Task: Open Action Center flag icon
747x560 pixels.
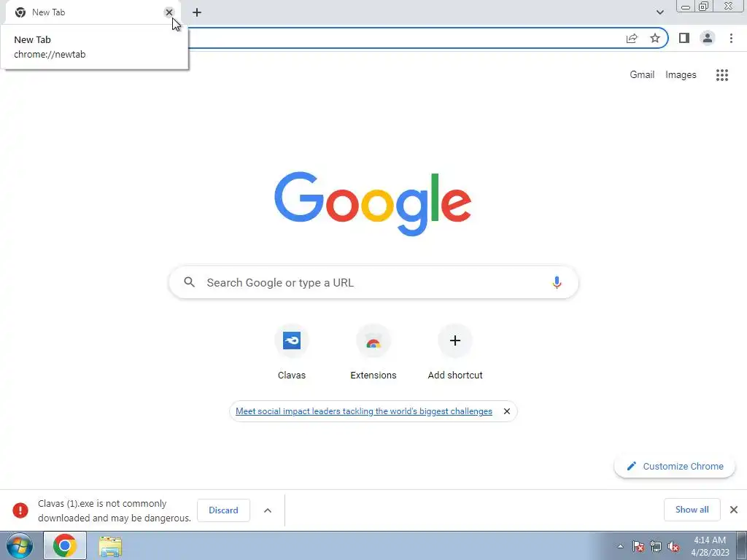Action: pos(638,546)
